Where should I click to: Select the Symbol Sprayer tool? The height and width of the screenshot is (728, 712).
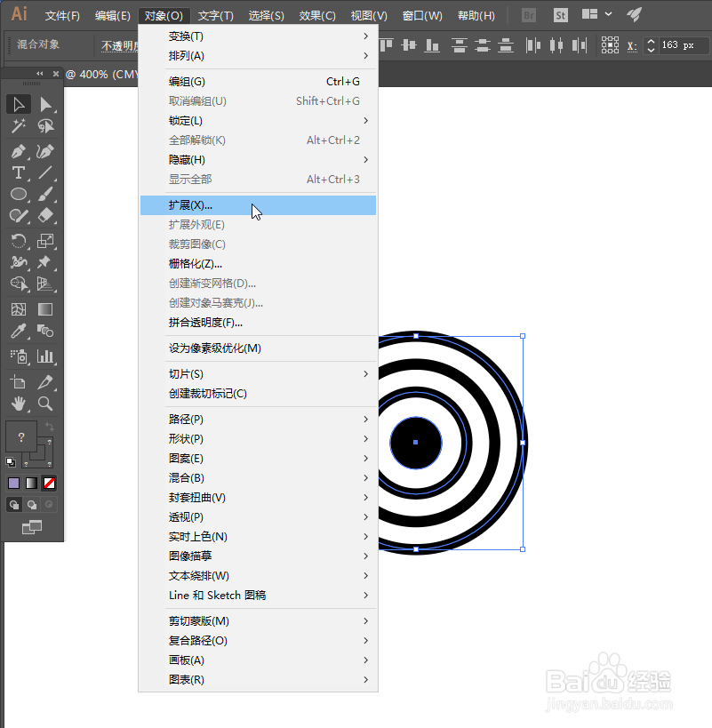(19, 356)
